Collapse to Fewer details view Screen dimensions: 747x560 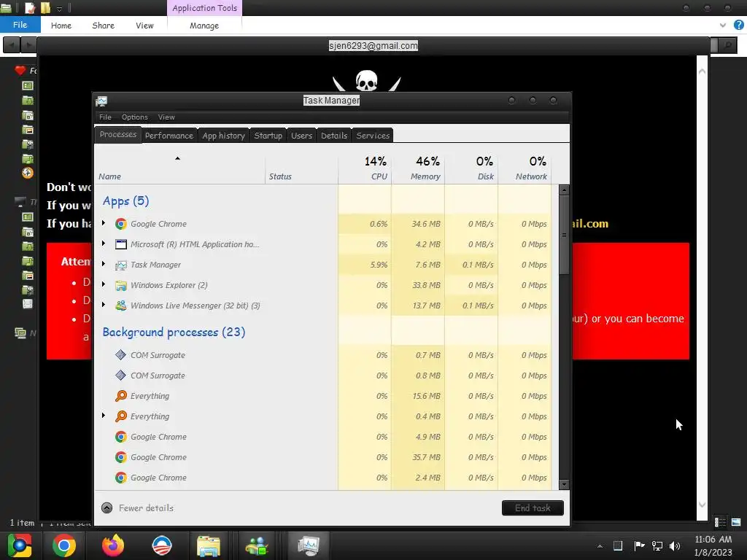138,508
